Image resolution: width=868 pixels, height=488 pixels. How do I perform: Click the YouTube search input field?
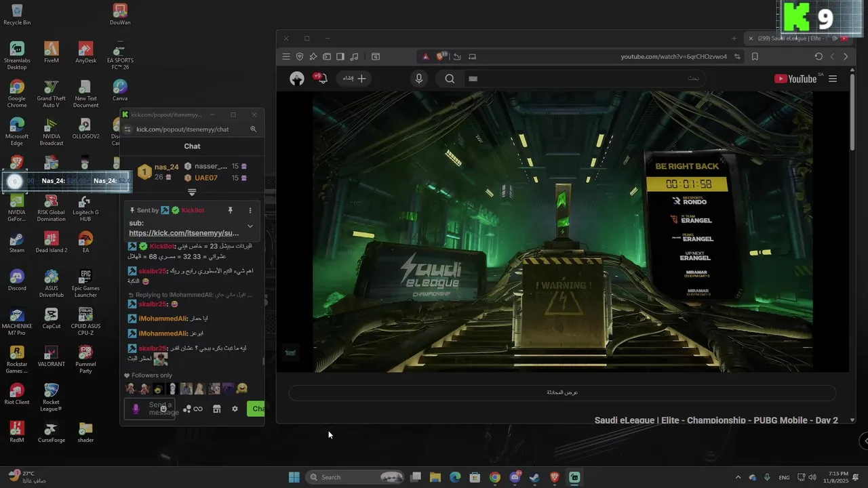pyautogui.click(x=585, y=79)
